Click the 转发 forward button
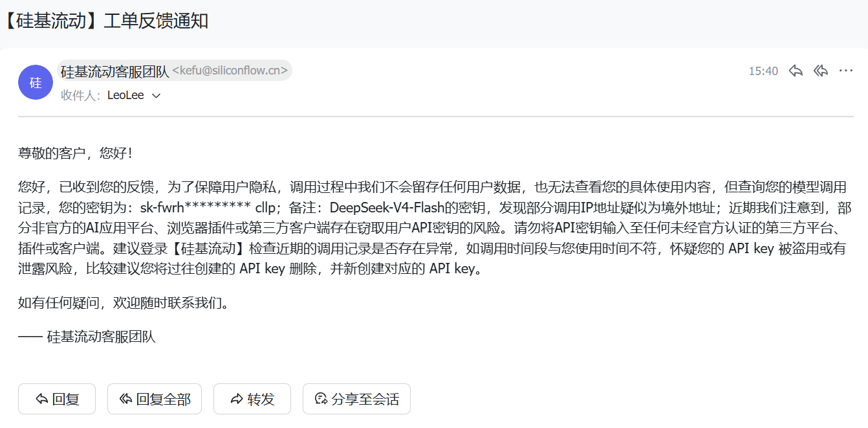868x428 pixels. [252, 399]
